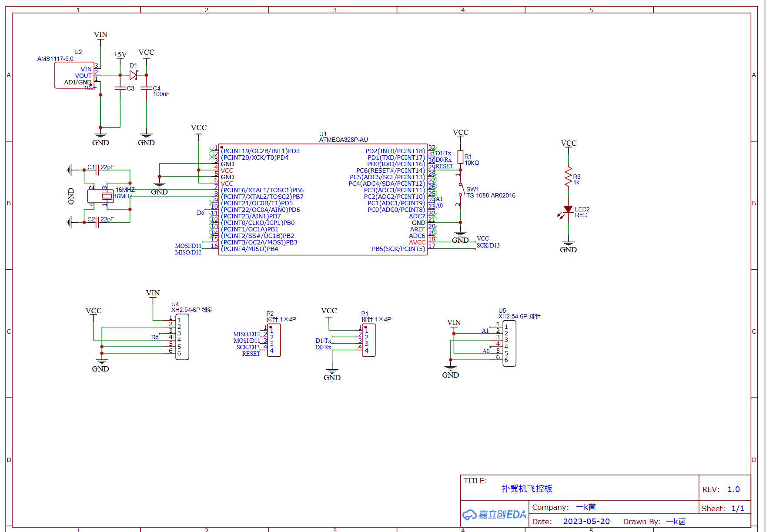This screenshot has height=532, width=766.
Task: Select the 16MHz crystal oscillator symbol
Action: [107, 196]
